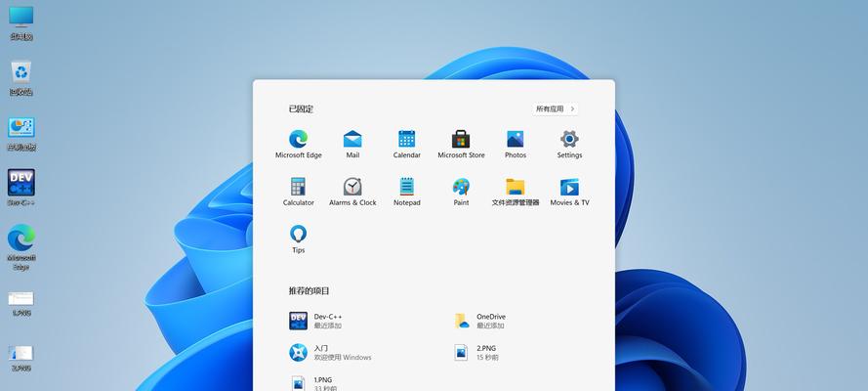Launch the Mail app

pyautogui.click(x=352, y=144)
